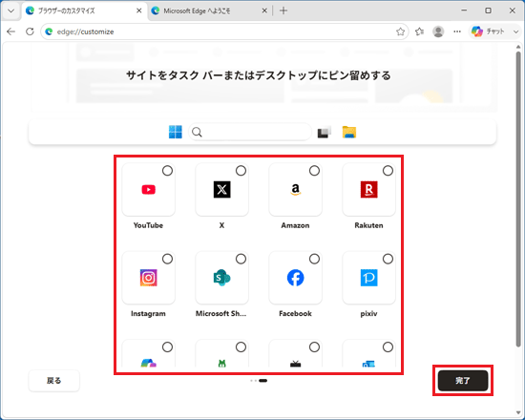This screenshot has height=420, width=525.
Task: Click the Amazon label text
Action: [x=295, y=225]
